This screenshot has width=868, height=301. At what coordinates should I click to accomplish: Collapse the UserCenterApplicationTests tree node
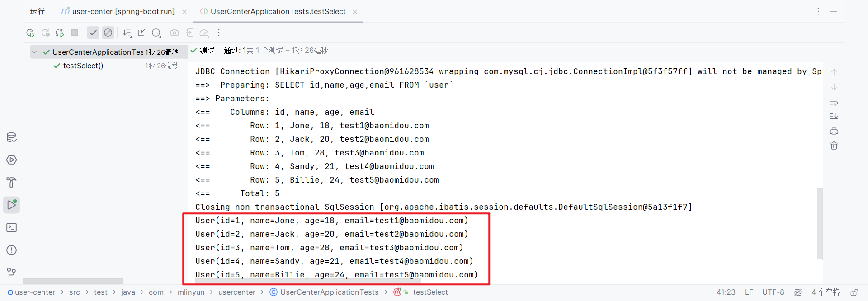(34, 52)
